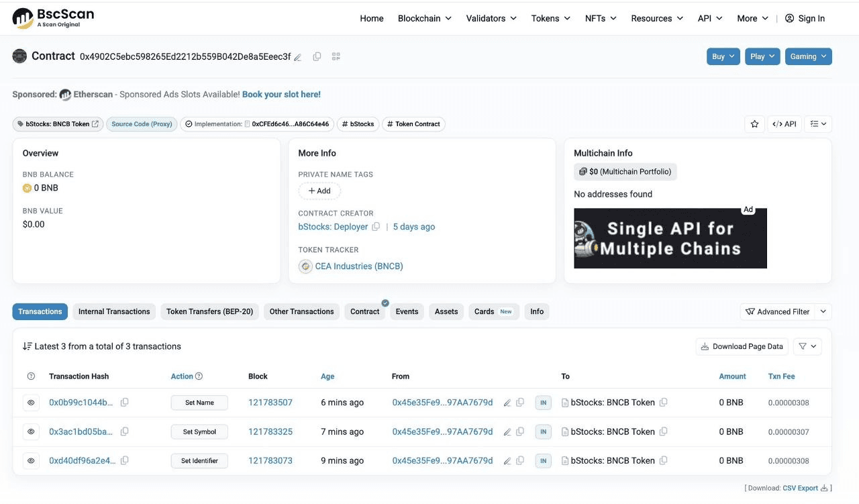This screenshot has height=504, width=859.
Task: Open the Info tab
Action: (537, 311)
